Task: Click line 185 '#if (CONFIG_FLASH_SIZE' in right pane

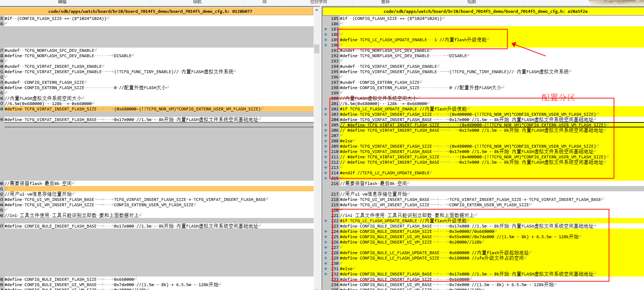Action: point(391,18)
